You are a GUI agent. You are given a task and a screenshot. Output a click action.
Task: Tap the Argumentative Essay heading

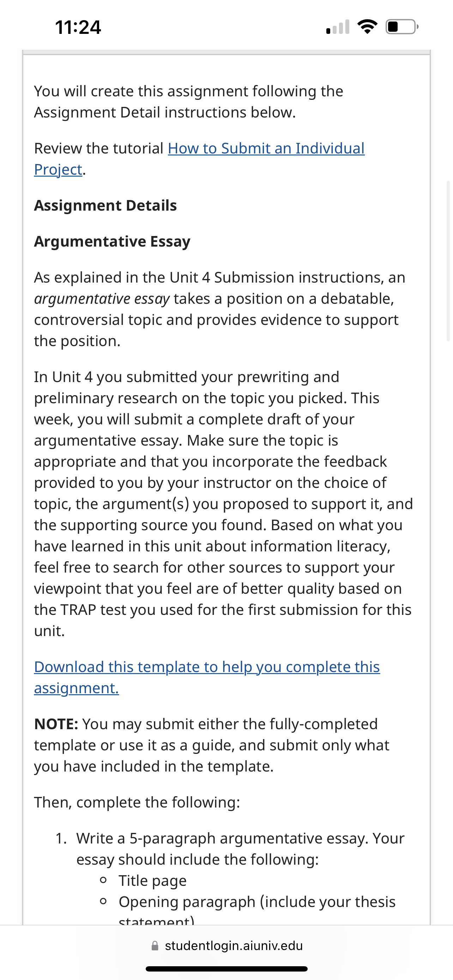tap(112, 242)
